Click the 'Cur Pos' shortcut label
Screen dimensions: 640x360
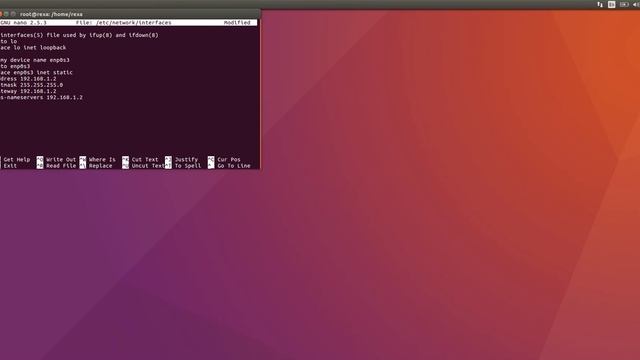[x=229, y=160]
